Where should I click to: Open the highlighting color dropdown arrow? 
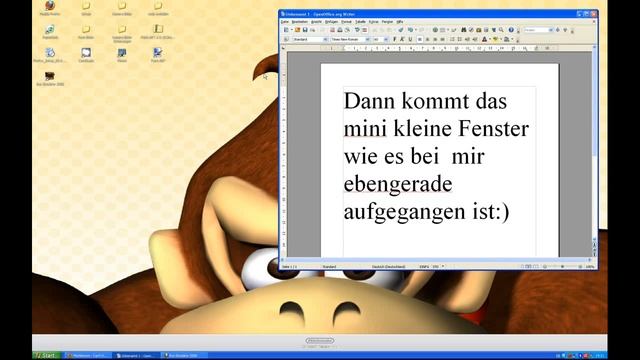pyautogui.click(x=501, y=39)
